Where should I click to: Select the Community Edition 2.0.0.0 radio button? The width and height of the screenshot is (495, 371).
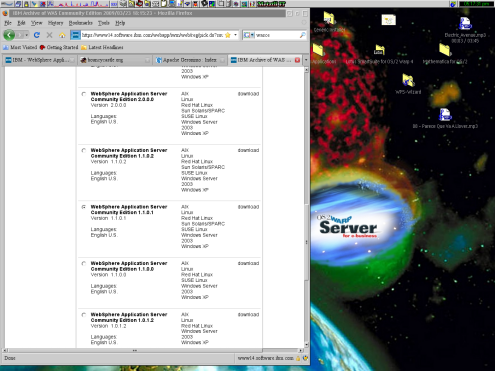(84, 94)
